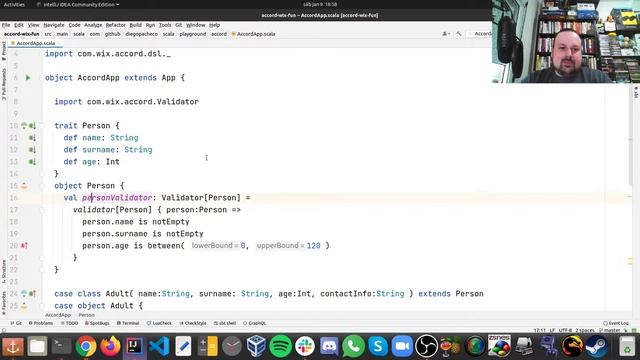Close the AccordApp.scala editor tab
640x360 pixels.
(x=59, y=43)
